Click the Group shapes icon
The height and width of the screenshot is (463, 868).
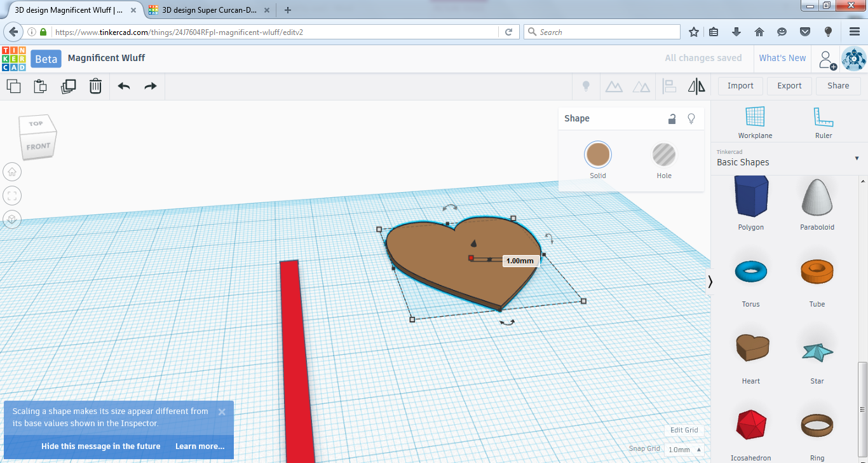[x=614, y=86]
